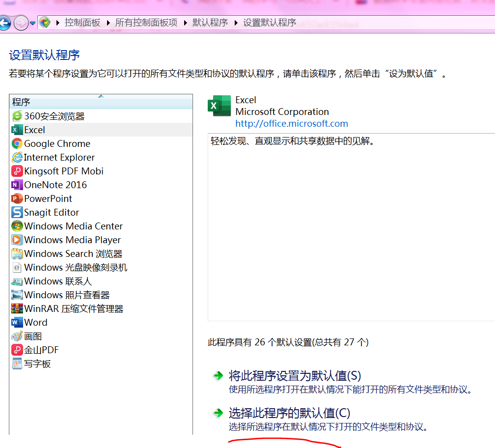
Task: Click the 画图 paint palette icon
Action: [x=17, y=336]
